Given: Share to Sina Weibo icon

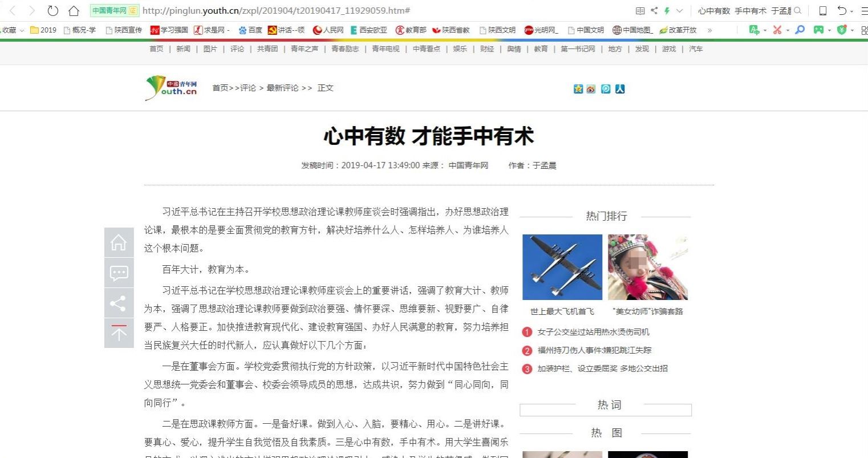Looking at the screenshot, I should click(x=591, y=89).
